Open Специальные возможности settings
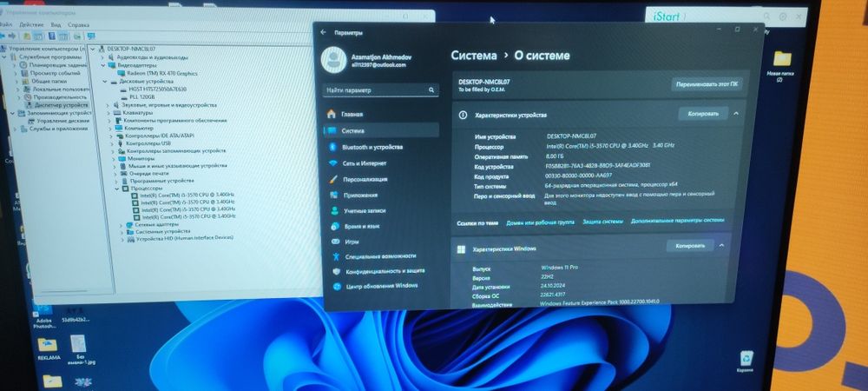The image size is (868, 391). (x=381, y=256)
